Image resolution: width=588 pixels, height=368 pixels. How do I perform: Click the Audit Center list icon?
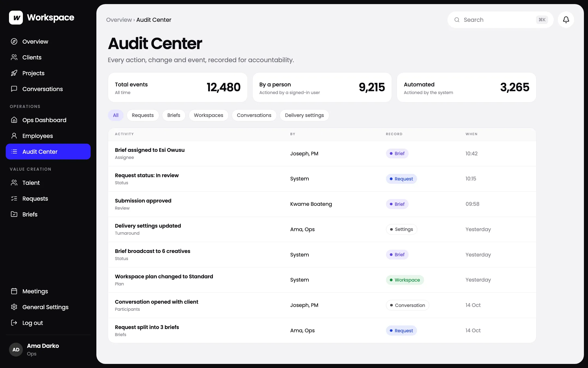point(14,152)
